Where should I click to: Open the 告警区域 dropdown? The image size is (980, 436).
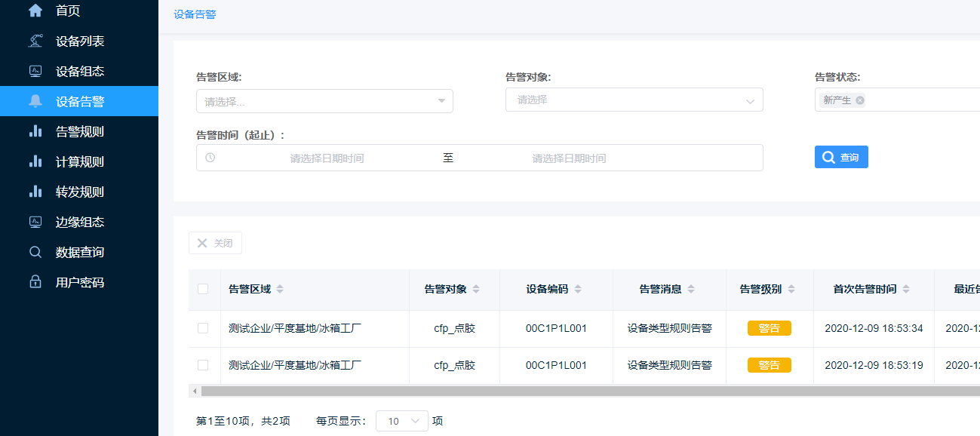click(324, 101)
